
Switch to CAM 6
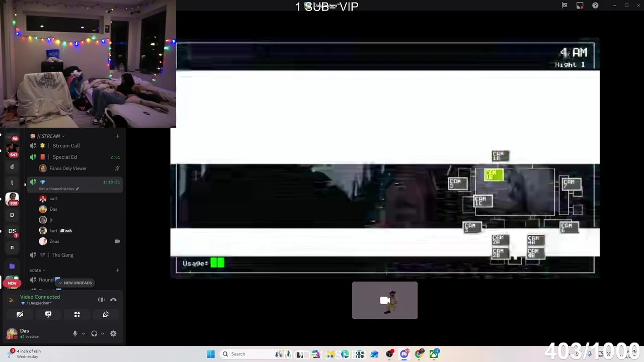point(569,227)
